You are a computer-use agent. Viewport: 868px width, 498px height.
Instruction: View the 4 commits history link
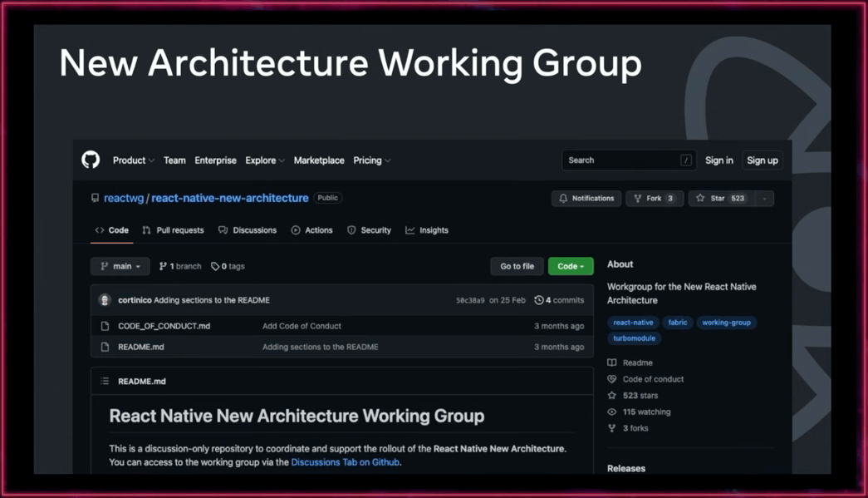coord(559,299)
